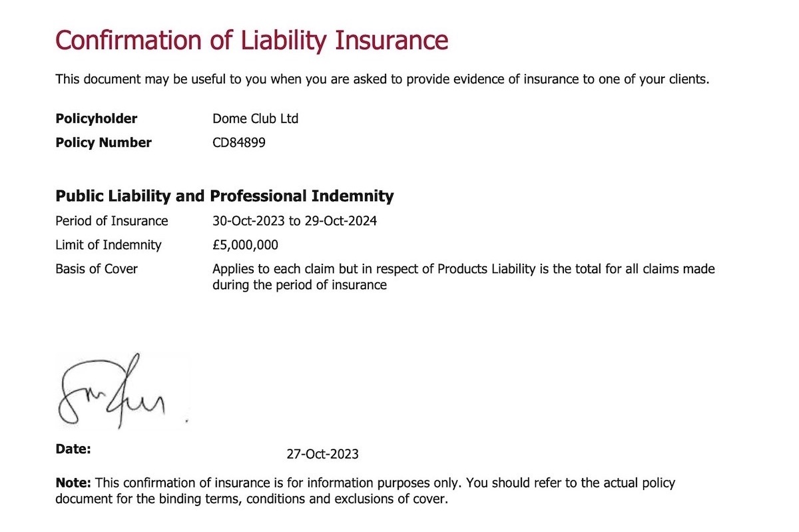
Task: Click the "Public Liability and Professional Indemnity" heading
Action: tap(224, 196)
